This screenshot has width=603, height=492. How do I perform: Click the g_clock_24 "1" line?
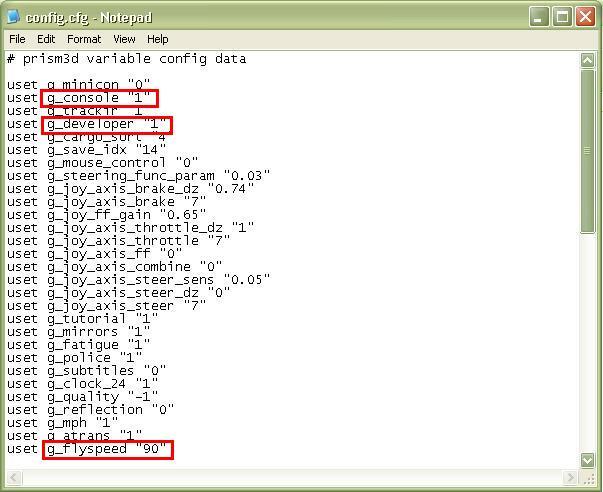click(x=83, y=384)
